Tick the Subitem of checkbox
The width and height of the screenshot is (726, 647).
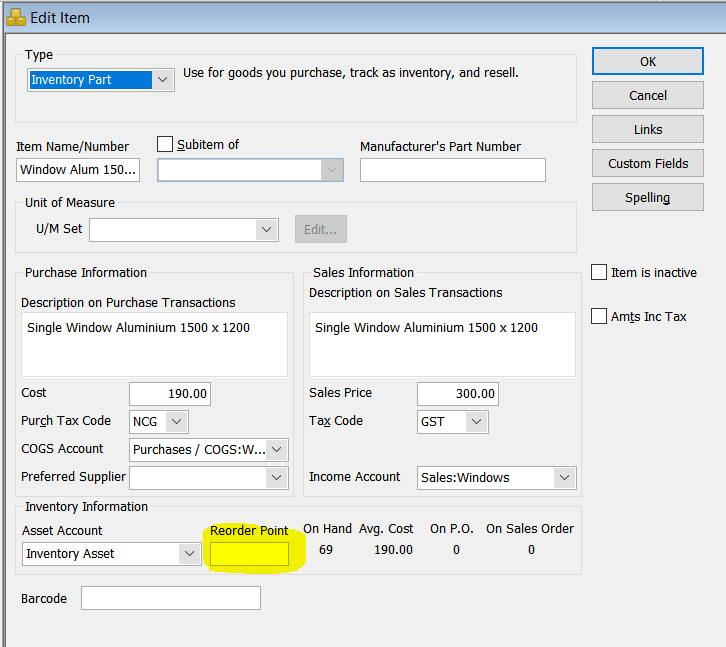pos(165,144)
